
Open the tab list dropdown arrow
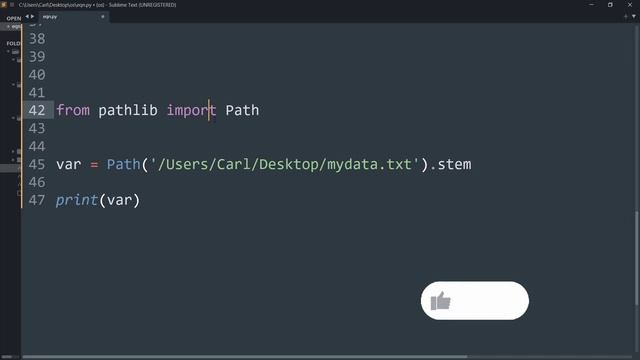click(x=634, y=17)
